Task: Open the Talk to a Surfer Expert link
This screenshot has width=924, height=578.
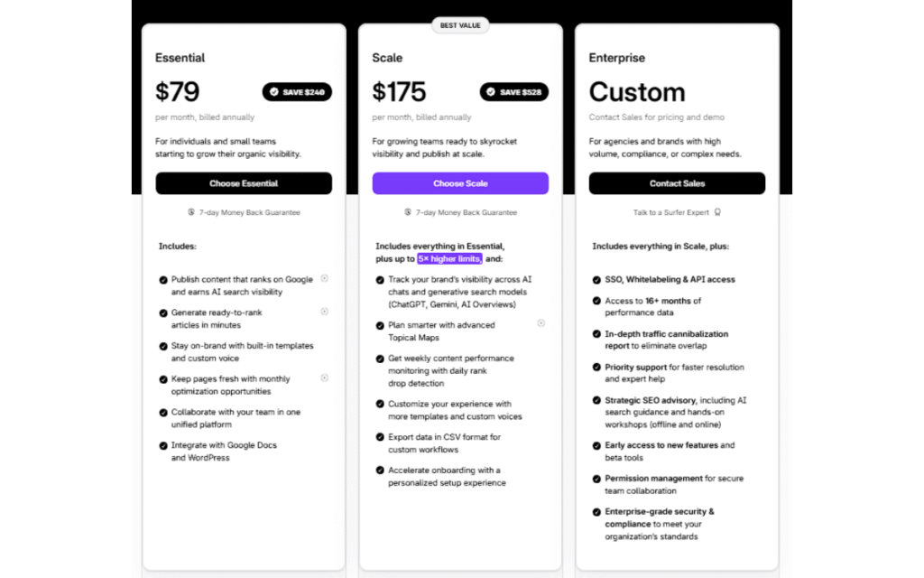Action: click(x=671, y=213)
